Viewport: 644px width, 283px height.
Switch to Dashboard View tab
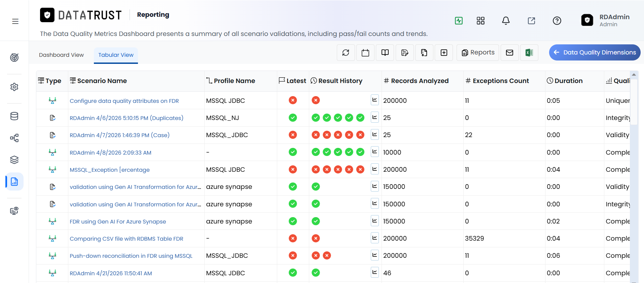pos(61,55)
